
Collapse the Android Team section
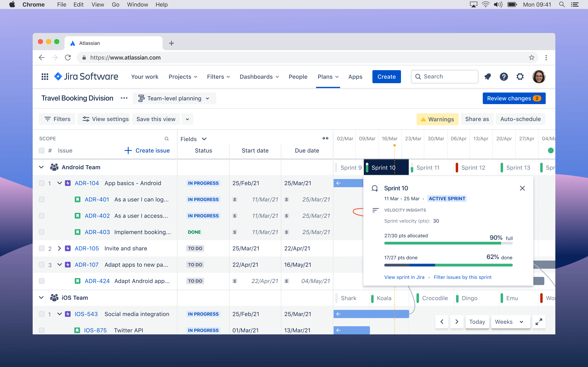tap(41, 167)
